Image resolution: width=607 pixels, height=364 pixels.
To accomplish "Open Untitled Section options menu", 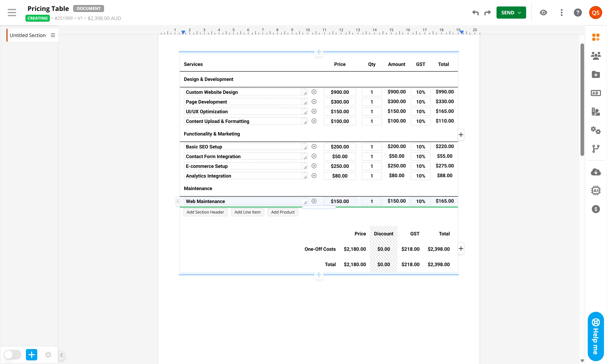I will [53, 35].
